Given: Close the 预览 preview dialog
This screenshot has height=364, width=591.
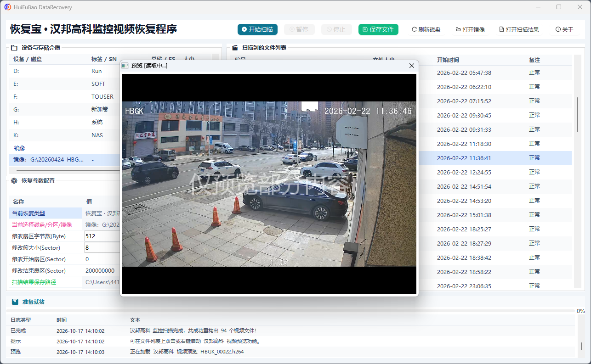Looking at the screenshot, I should pos(412,66).
